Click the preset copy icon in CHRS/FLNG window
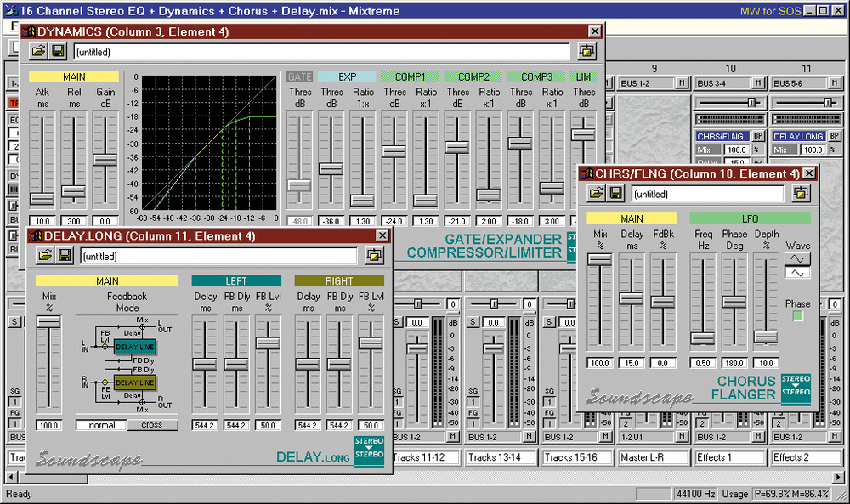Image resolution: width=850 pixels, height=504 pixels. pyautogui.click(x=800, y=194)
